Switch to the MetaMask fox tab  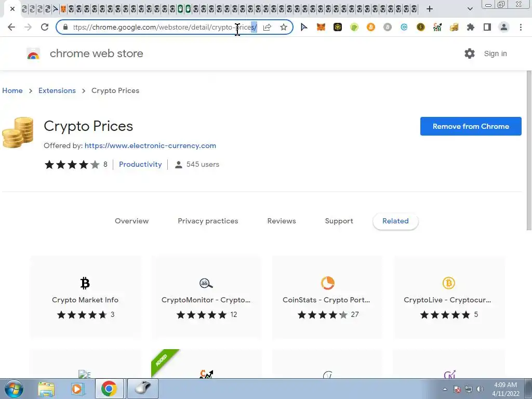click(63, 9)
